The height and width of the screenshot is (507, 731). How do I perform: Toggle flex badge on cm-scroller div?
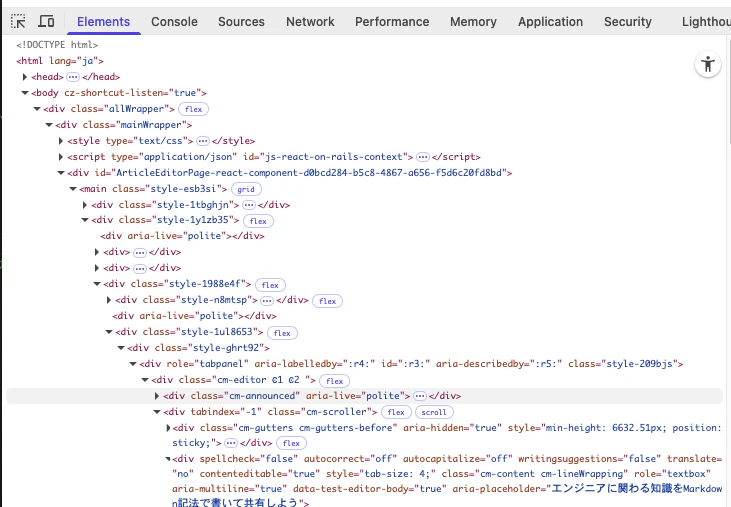396,412
